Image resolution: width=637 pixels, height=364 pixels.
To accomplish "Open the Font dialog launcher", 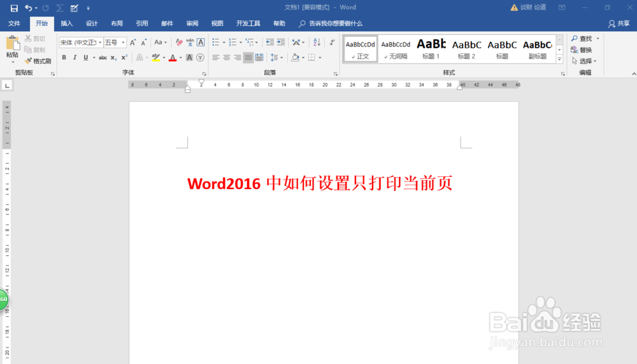I will point(204,74).
